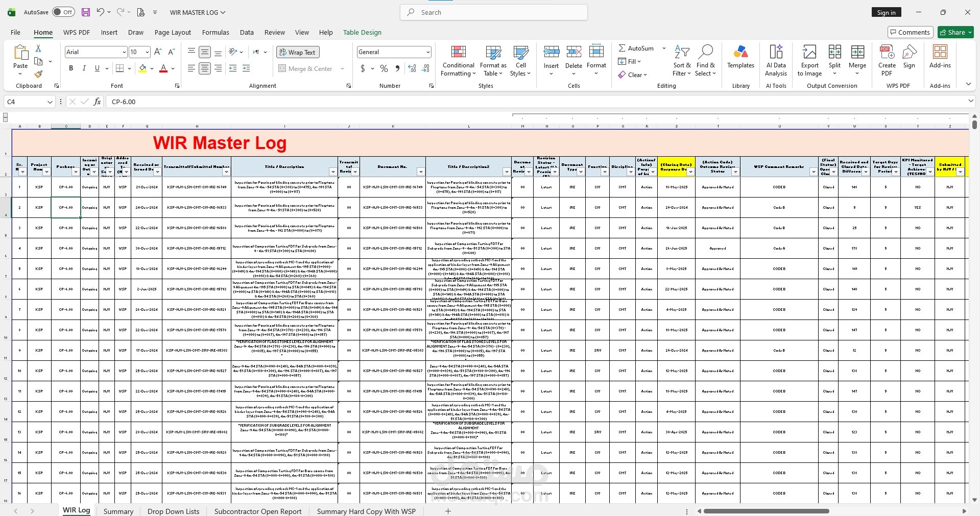The image size is (980, 516).
Task: Click the Delete cells icon
Action: click(573, 52)
